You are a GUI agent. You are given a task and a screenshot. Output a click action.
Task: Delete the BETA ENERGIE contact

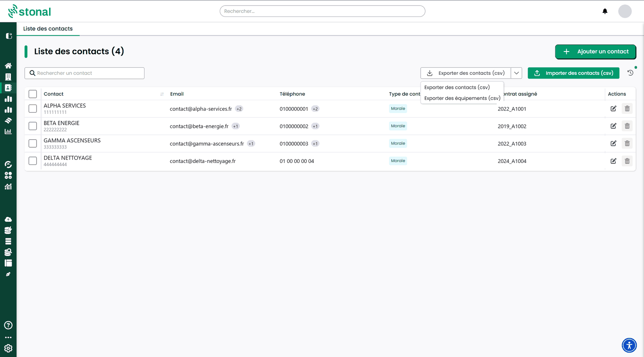pos(627,126)
